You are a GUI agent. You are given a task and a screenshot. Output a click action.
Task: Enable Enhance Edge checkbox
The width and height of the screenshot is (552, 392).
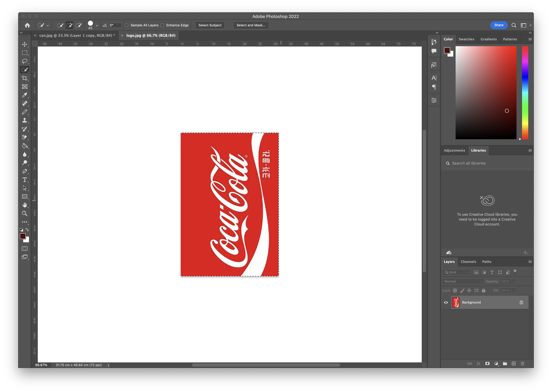tap(162, 25)
